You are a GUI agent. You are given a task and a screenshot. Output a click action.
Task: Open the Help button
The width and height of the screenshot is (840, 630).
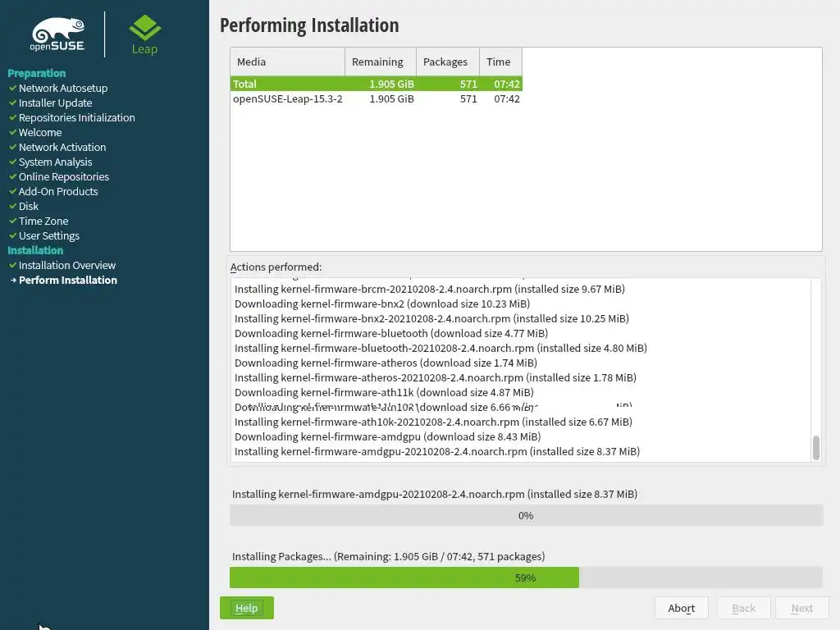pos(246,608)
